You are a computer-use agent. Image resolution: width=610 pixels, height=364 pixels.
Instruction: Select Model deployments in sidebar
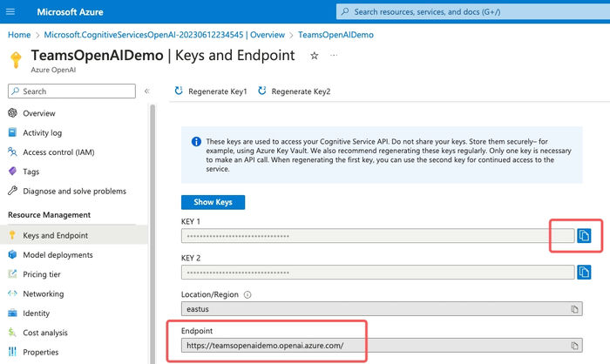58,255
